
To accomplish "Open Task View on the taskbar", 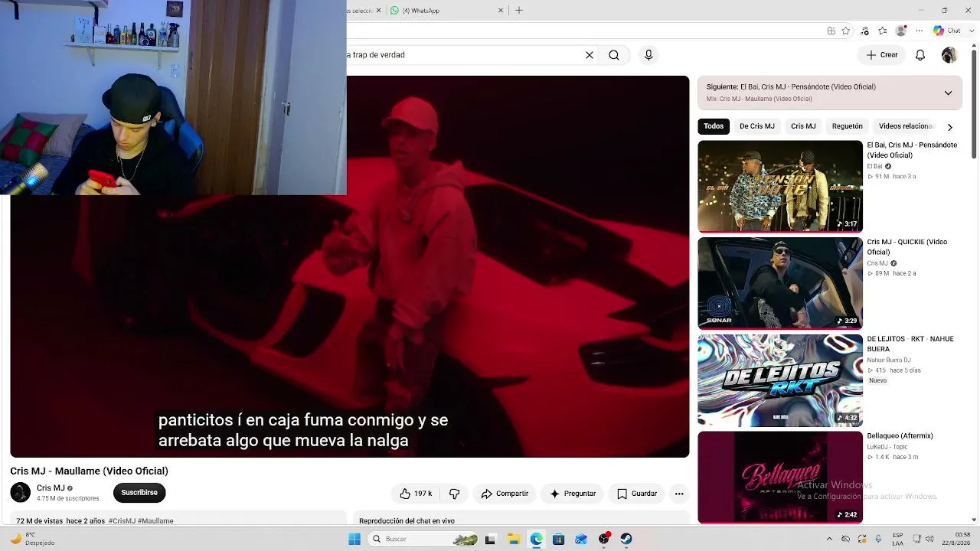I will click(x=490, y=539).
